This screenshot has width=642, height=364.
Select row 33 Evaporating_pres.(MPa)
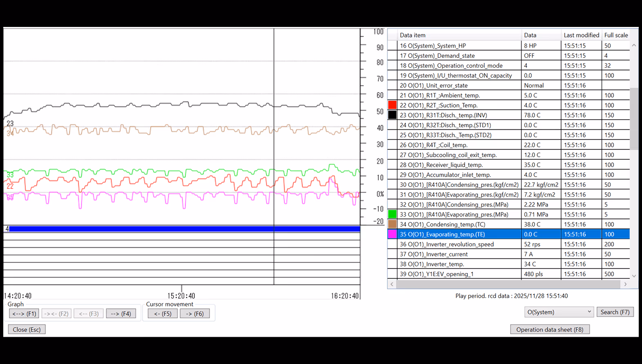click(x=508, y=214)
